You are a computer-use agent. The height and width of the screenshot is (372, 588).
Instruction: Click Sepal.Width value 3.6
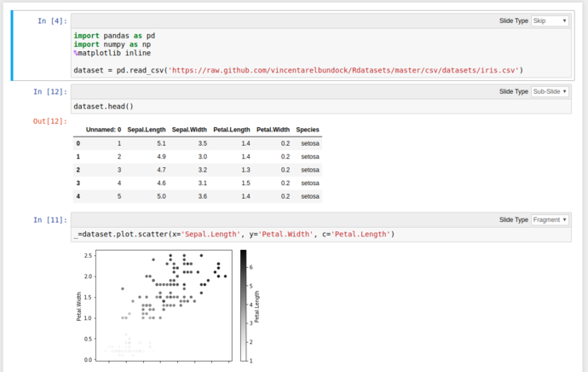(203, 196)
